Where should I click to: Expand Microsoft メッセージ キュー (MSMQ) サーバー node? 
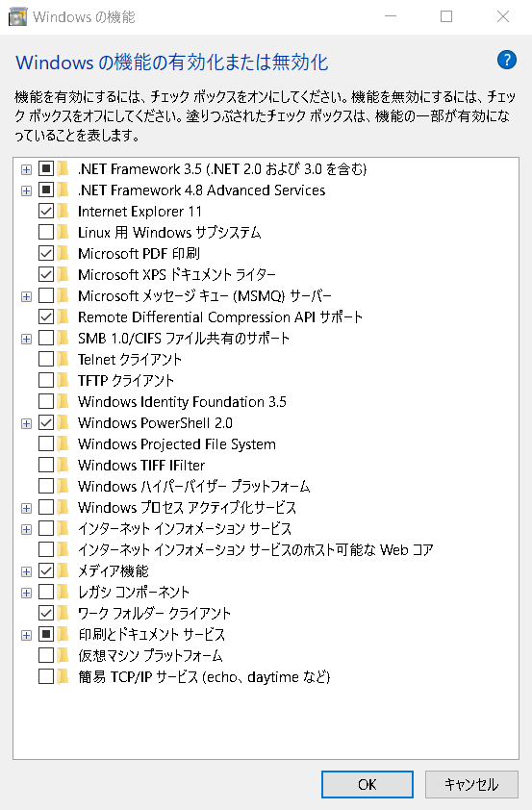click(26, 296)
